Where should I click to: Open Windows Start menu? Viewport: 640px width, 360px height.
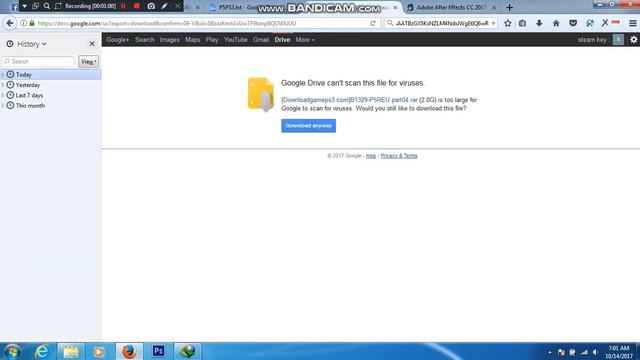13,351
